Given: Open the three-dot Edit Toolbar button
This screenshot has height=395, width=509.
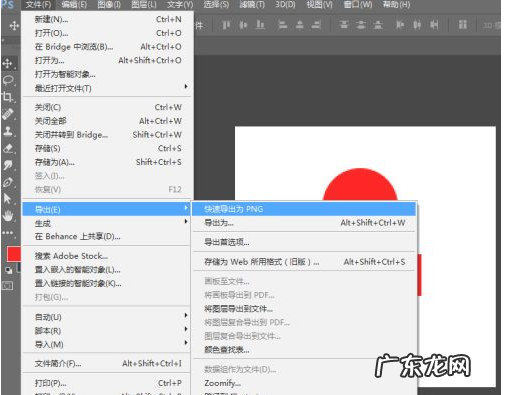Looking at the screenshot, I should (x=8, y=233).
